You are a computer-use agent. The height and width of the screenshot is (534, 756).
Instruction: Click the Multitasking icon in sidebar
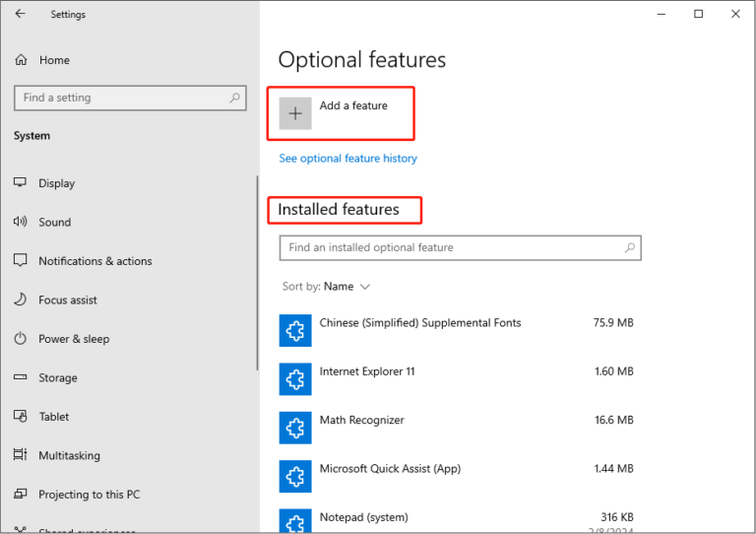20,454
